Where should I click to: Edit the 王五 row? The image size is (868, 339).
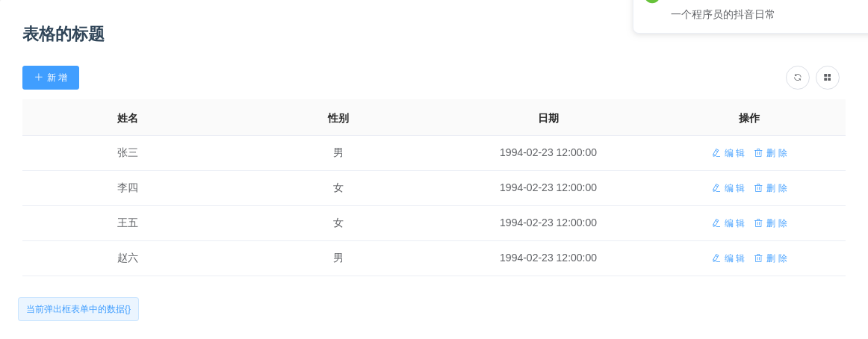pos(728,223)
